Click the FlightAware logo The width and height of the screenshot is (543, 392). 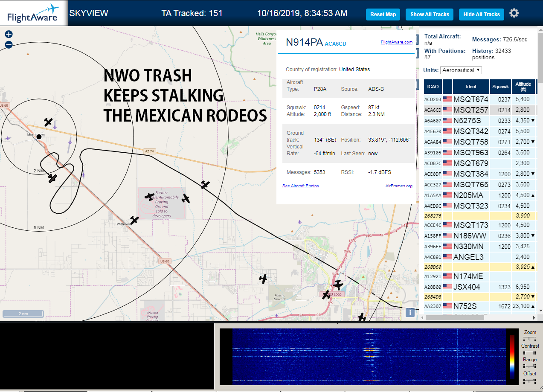pyautogui.click(x=33, y=13)
